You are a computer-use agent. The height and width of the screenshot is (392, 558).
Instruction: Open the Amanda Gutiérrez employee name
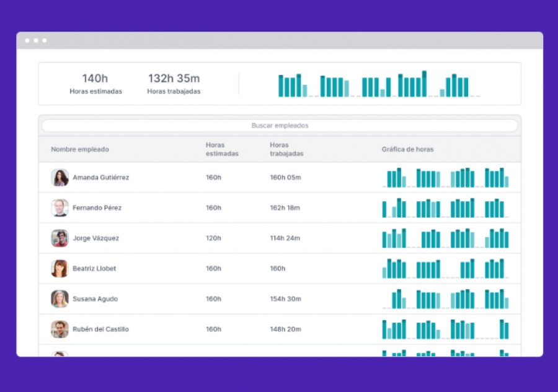click(100, 177)
